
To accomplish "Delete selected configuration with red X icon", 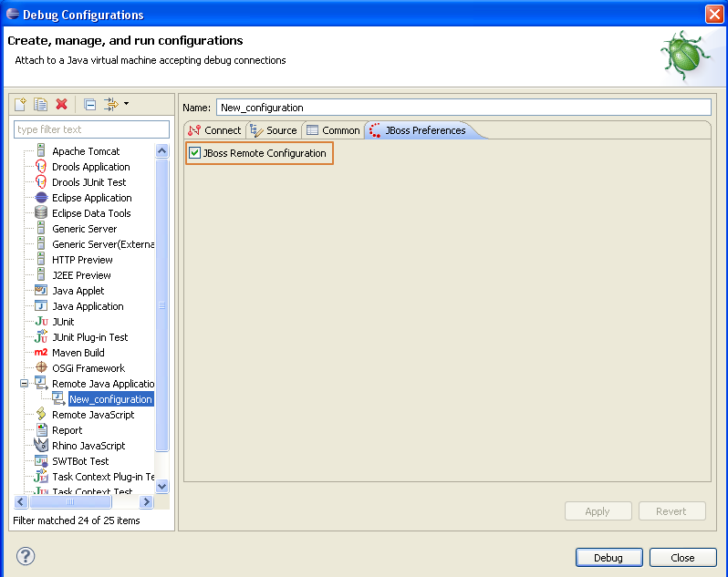I will [x=62, y=105].
